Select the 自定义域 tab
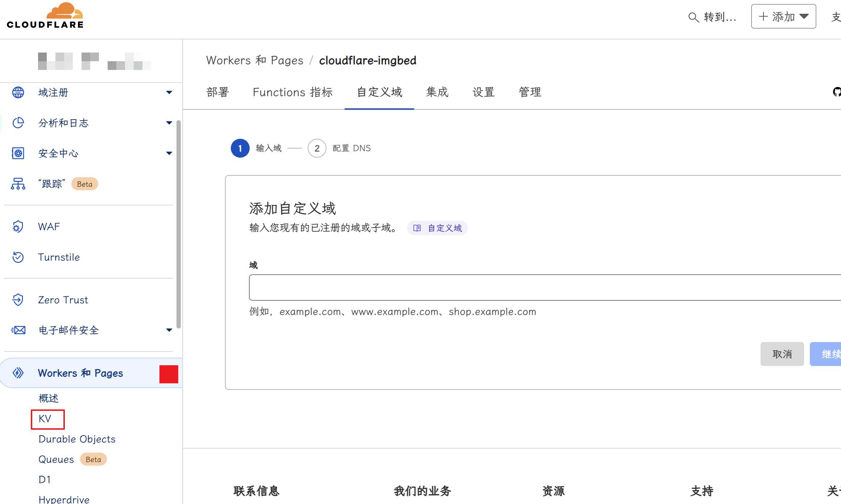This screenshot has width=841, height=504. pos(379,92)
